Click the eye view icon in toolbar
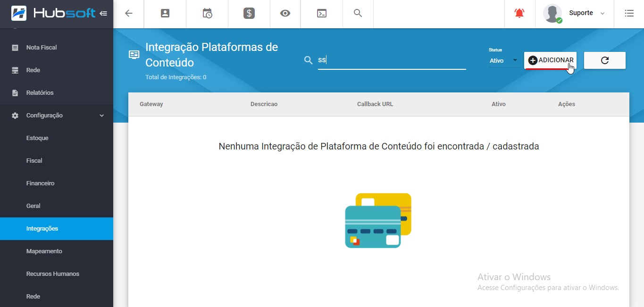The height and width of the screenshot is (307, 644). [x=285, y=13]
